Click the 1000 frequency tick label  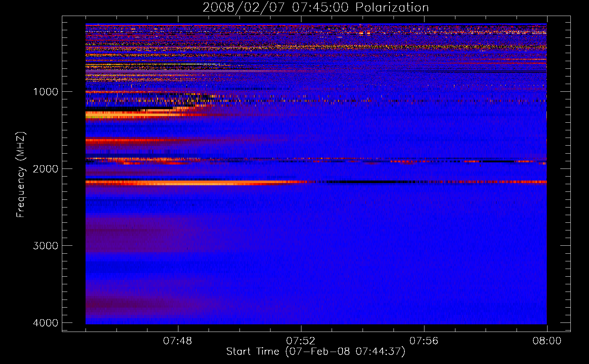click(x=46, y=91)
